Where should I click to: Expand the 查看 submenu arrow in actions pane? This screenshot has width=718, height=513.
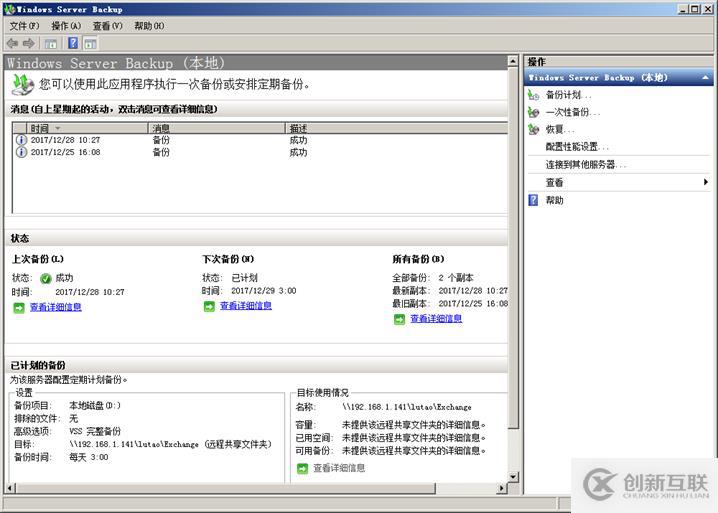pyautogui.click(x=705, y=182)
